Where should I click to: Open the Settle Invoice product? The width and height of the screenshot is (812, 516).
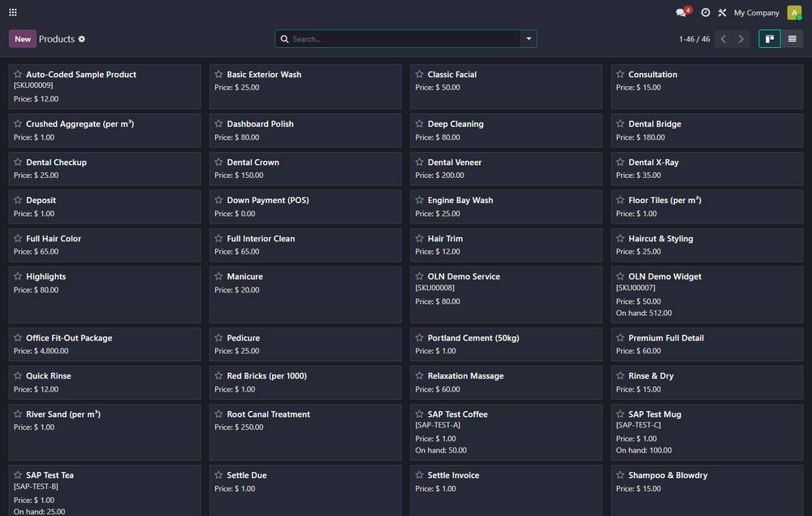(x=507, y=491)
